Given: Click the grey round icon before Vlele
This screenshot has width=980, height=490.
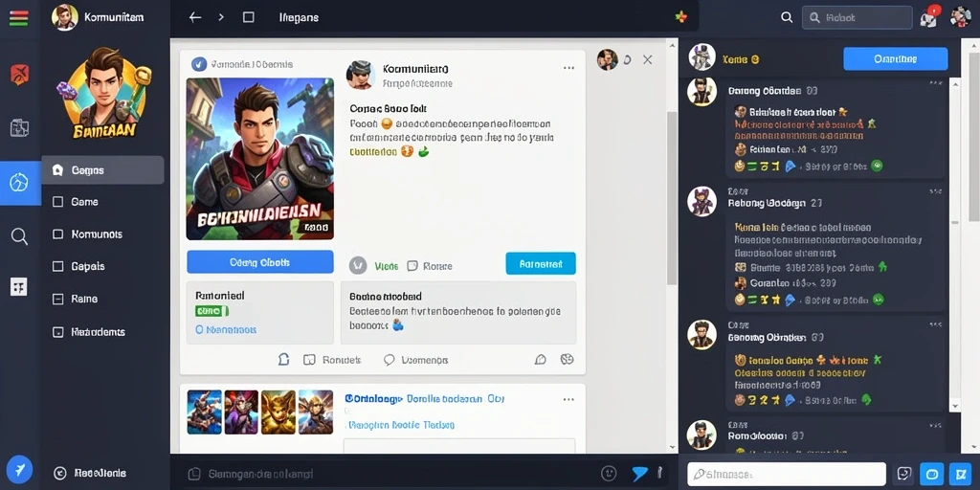Looking at the screenshot, I should click(x=358, y=266).
